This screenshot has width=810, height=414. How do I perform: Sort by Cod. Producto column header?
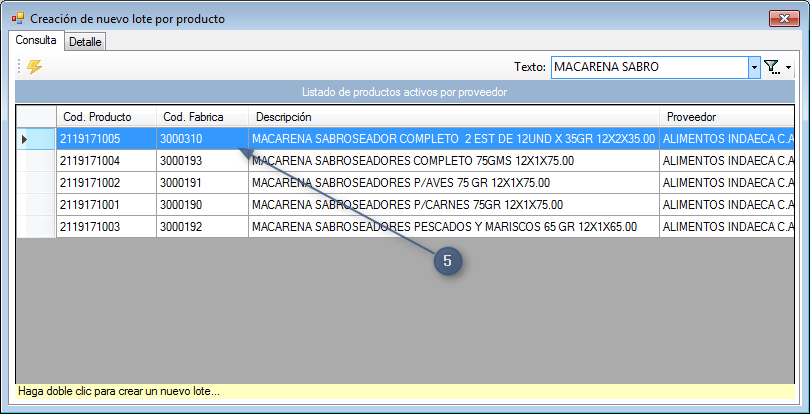(106, 117)
